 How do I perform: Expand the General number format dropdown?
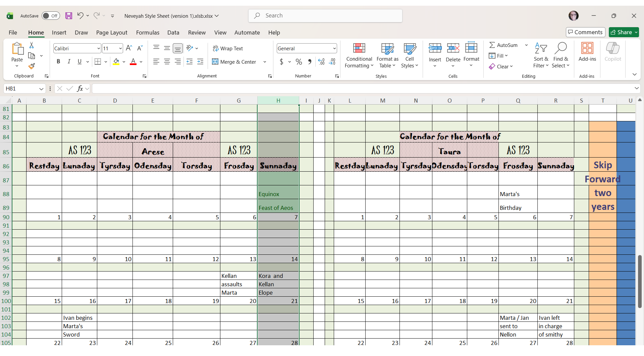334,49
